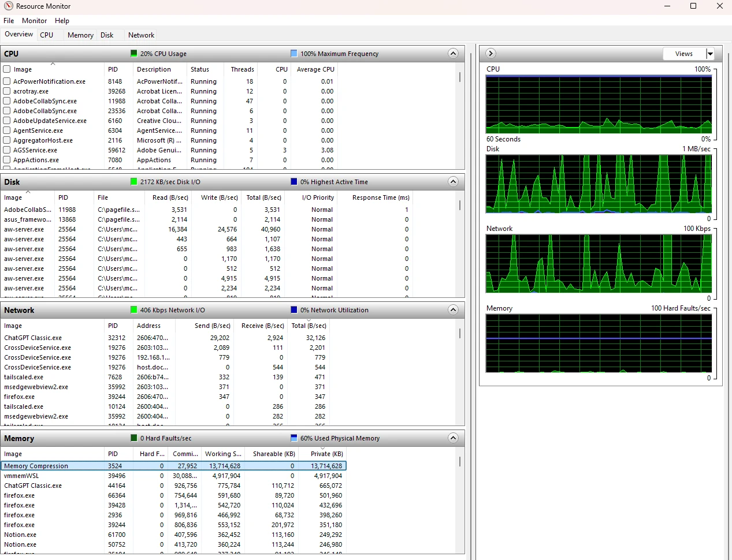
Task: Select Notion.exe row with PID 61700
Action: (173, 535)
